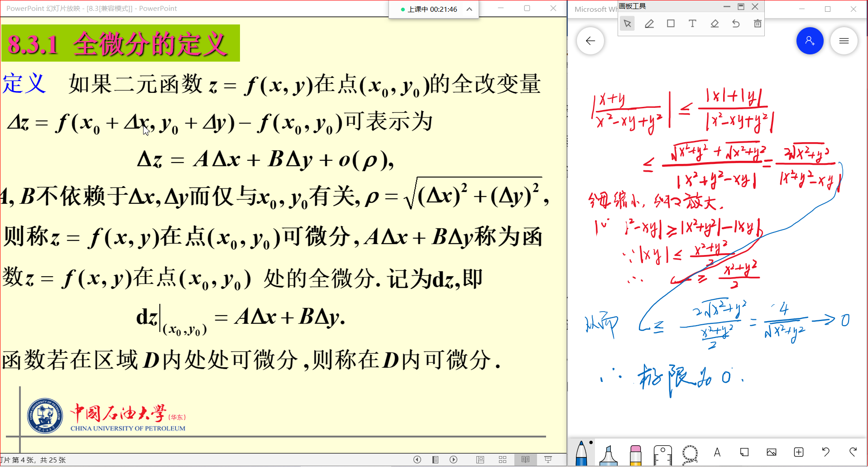Click the text tool in 画板工具 panel

[x=692, y=24]
